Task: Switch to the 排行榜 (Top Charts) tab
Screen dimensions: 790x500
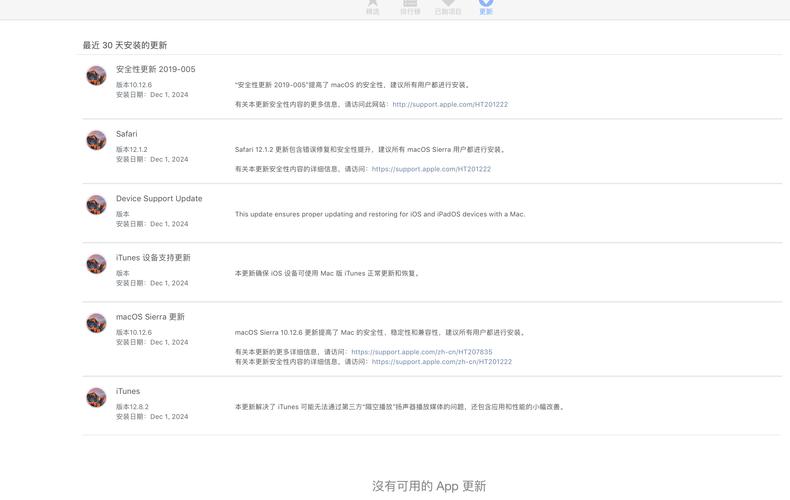Action: click(410, 7)
